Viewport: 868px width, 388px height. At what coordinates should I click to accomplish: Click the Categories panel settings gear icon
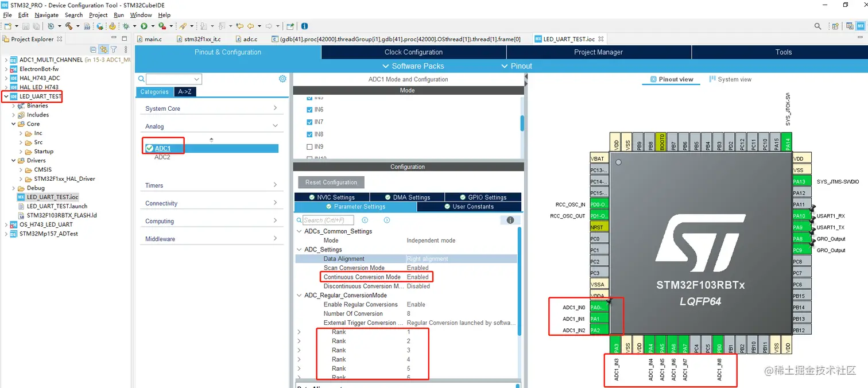[282, 79]
